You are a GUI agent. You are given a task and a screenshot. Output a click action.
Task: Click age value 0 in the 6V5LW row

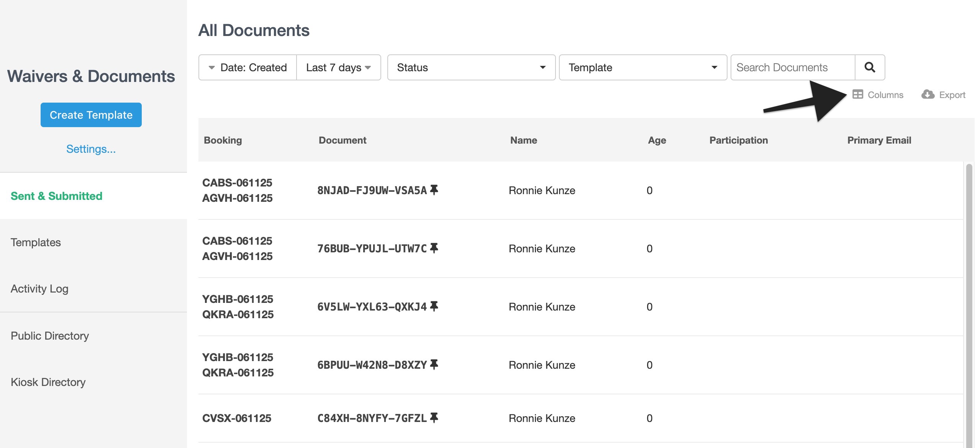pyautogui.click(x=649, y=307)
